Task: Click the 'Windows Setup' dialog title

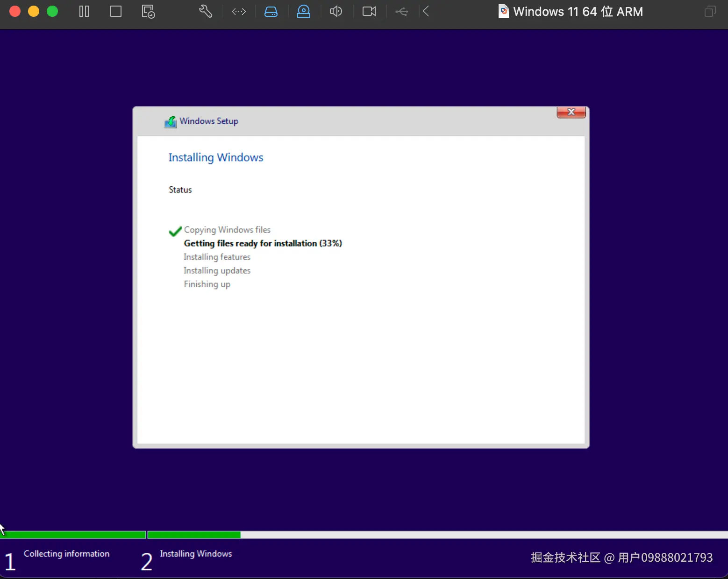Action: coord(209,121)
